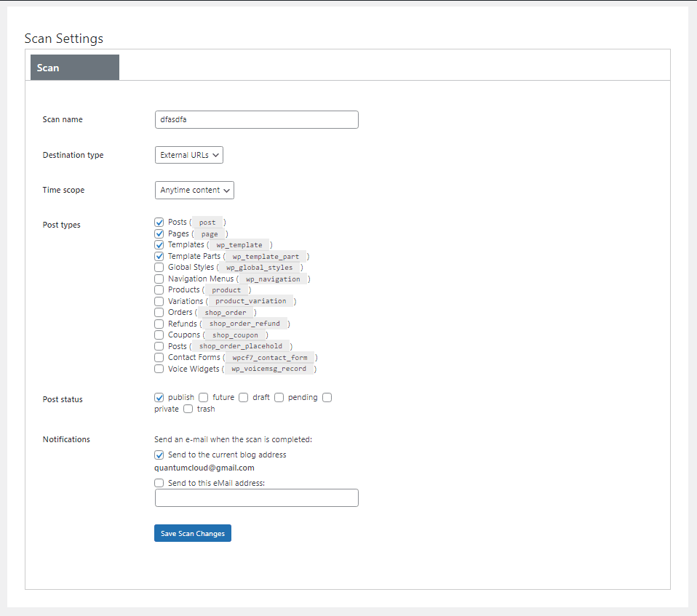
Task: Enable the Global Styles checkbox
Action: coord(159,268)
